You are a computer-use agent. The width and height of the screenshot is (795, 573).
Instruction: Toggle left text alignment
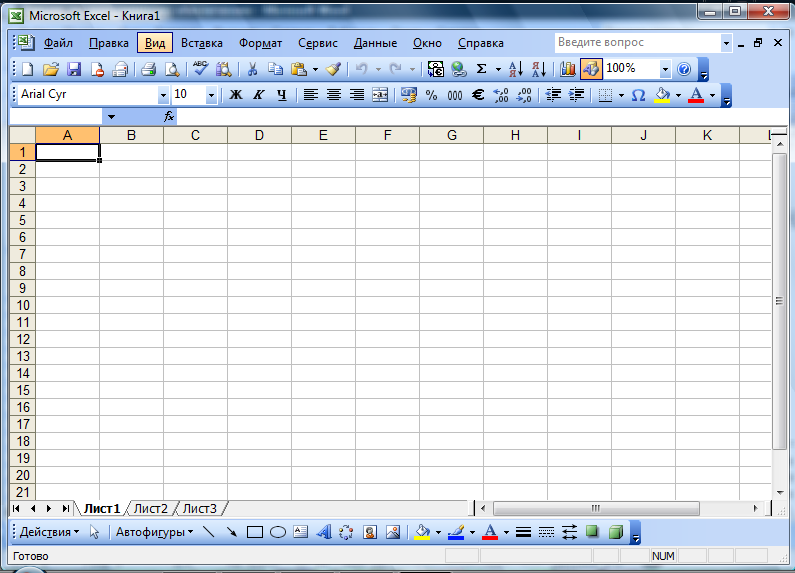310,95
